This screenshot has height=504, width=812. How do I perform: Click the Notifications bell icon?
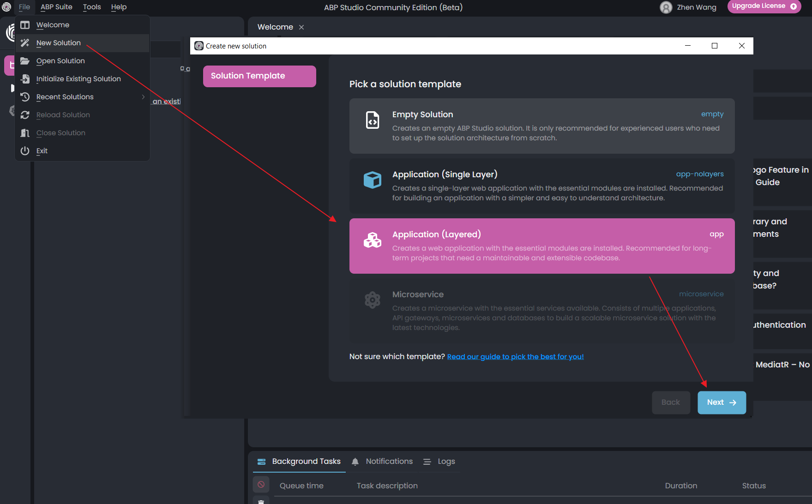pos(355,462)
